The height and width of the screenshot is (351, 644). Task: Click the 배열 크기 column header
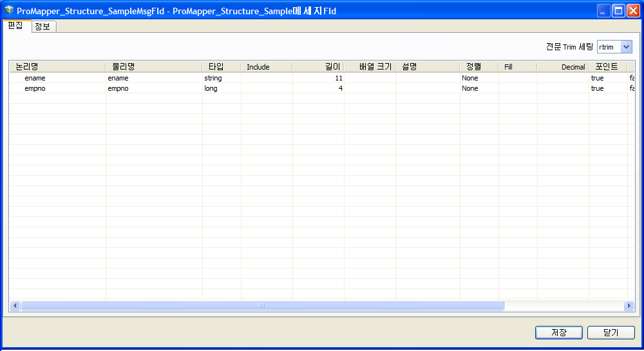point(370,66)
